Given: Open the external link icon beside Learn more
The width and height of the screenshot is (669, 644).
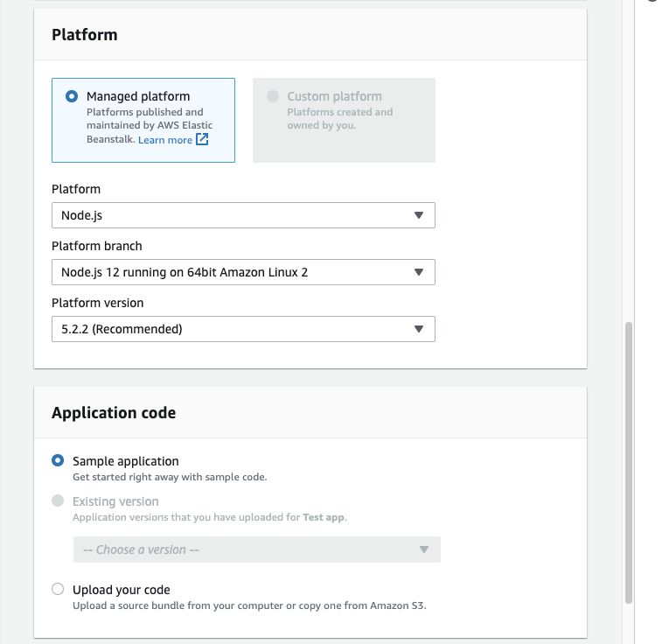Looking at the screenshot, I should coord(202,140).
